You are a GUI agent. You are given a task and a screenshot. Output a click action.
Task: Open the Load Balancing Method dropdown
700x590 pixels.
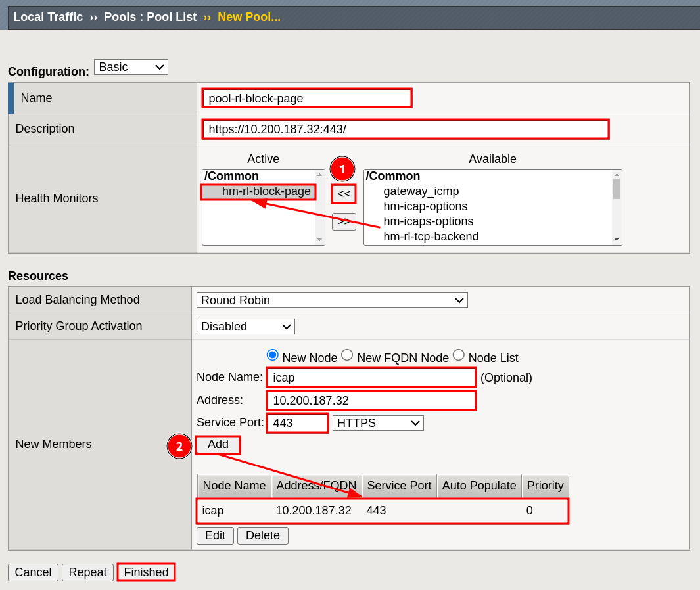332,300
